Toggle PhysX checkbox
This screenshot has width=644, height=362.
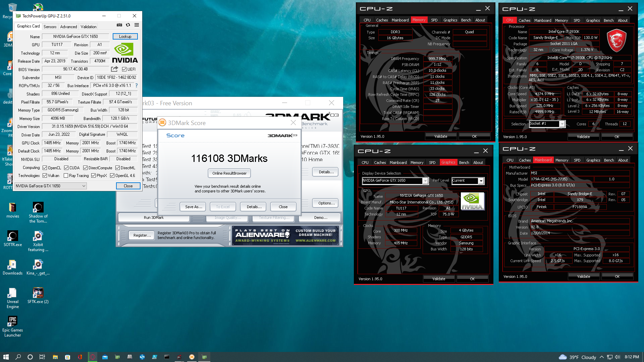[x=93, y=176]
